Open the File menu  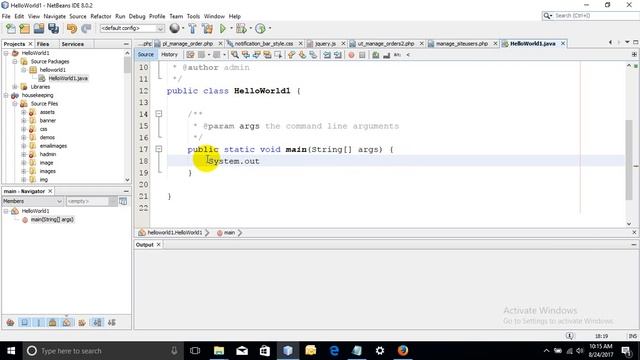[6, 16]
